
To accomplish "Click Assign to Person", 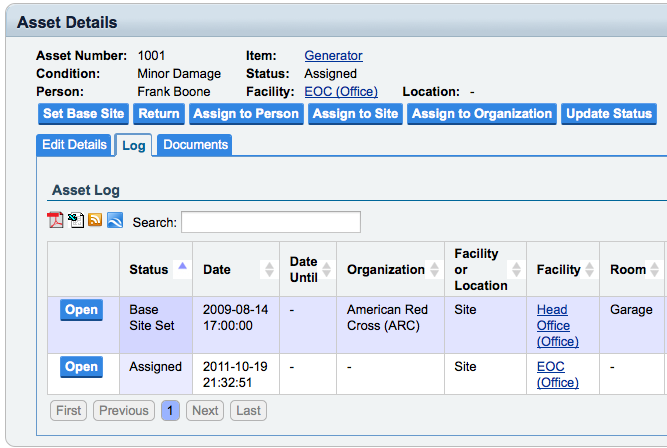I will pos(246,114).
